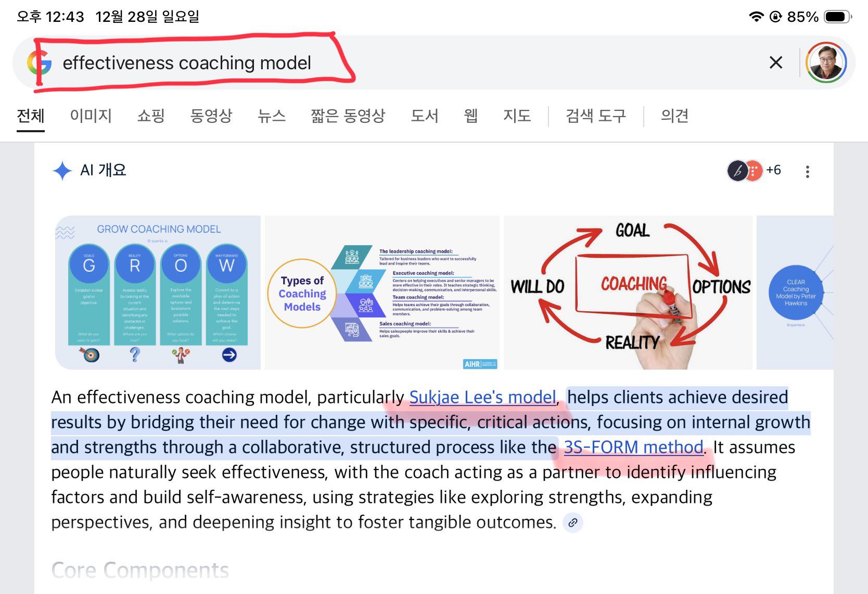Open the 뉴스 tab
The width and height of the screenshot is (868, 594).
point(272,115)
